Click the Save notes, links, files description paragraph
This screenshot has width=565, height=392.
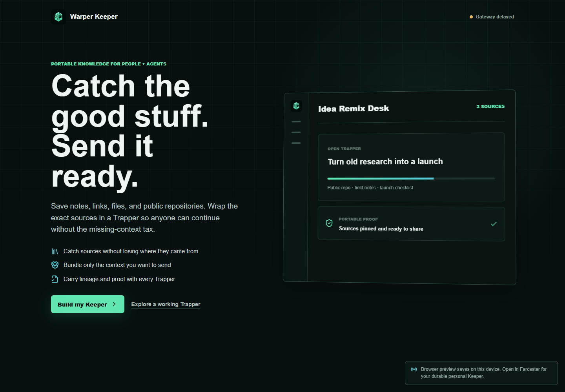(x=144, y=218)
